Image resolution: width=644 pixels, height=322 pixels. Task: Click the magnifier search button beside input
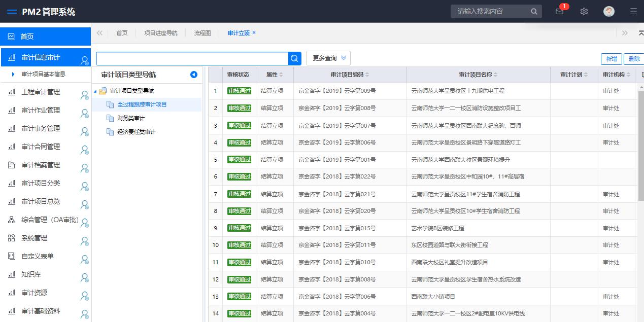tap(295, 58)
